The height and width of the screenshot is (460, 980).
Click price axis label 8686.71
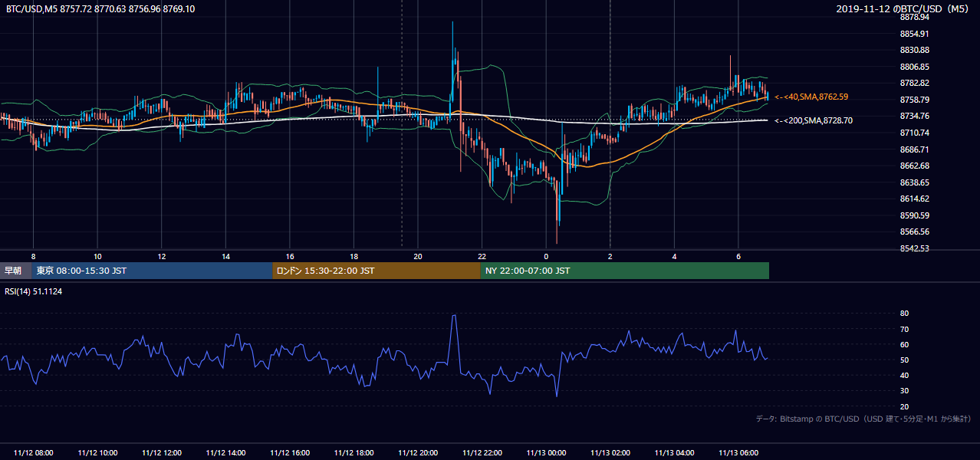click(914, 149)
